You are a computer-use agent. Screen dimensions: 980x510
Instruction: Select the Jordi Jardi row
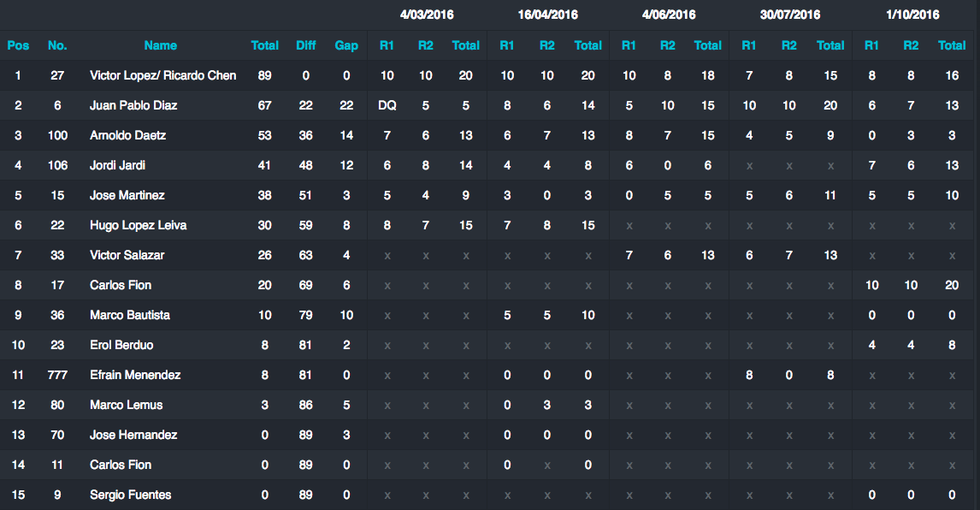tap(118, 165)
